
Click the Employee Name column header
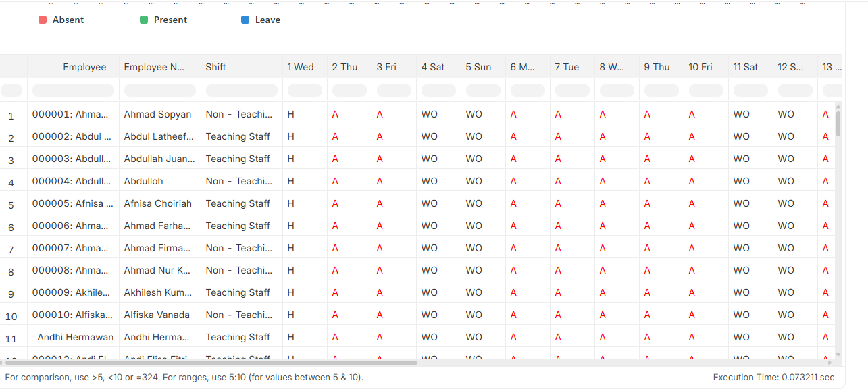click(154, 67)
